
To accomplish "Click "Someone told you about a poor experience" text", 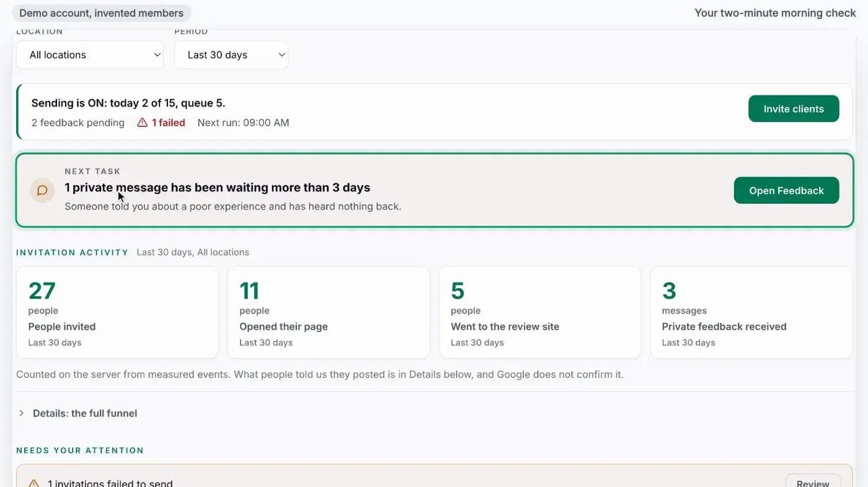I will pyautogui.click(x=233, y=206).
